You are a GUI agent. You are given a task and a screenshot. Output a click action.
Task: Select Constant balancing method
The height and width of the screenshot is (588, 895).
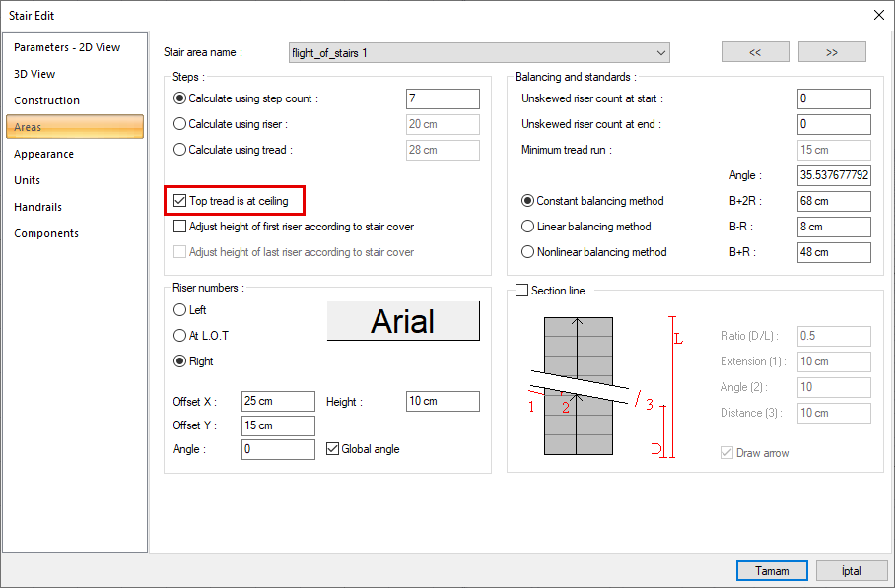point(528,201)
